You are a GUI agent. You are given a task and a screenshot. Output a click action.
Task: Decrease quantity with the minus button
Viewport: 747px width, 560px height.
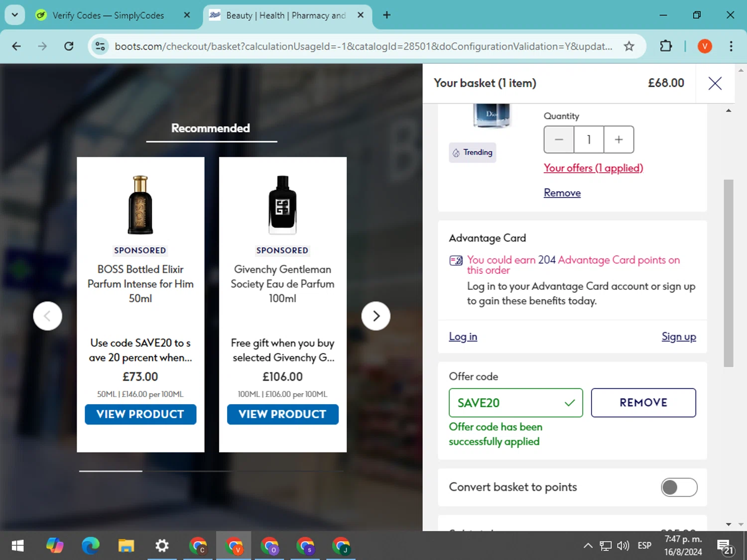(x=559, y=139)
